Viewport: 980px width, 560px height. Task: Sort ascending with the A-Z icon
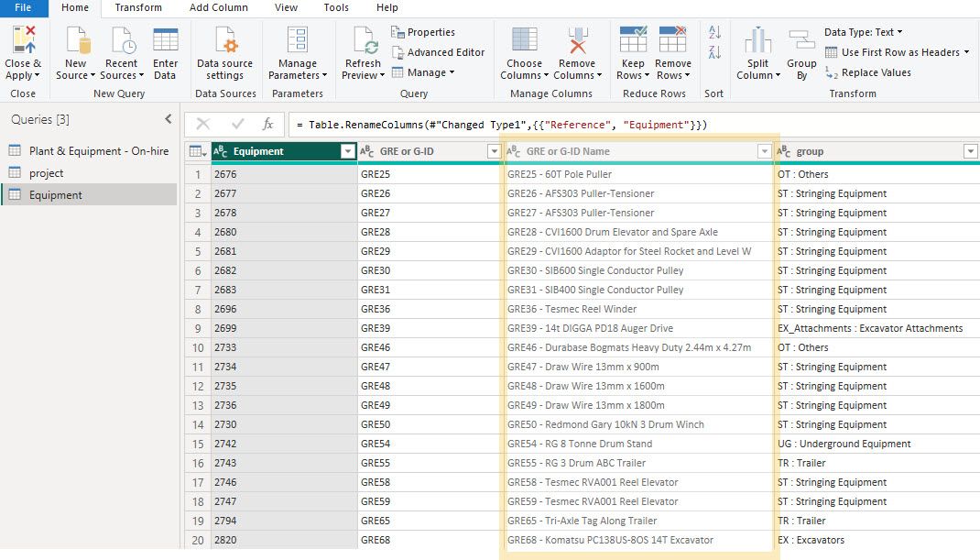(x=714, y=32)
